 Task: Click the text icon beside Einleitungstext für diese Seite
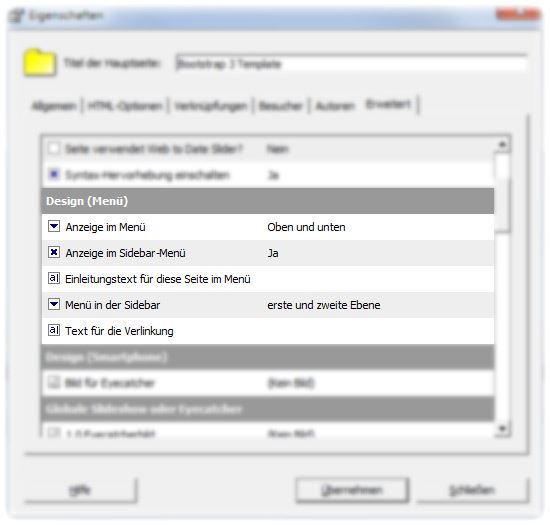pyautogui.click(x=54, y=278)
